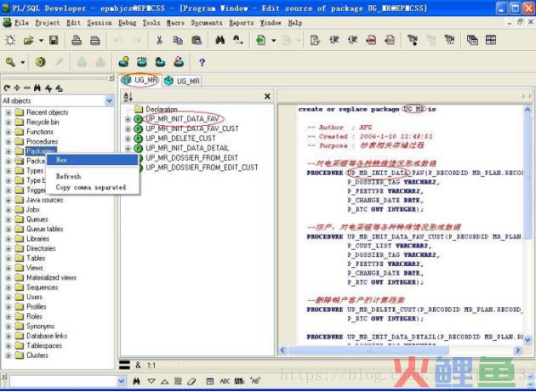
Task: Click the Cut scissors icon
Action: (159, 40)
